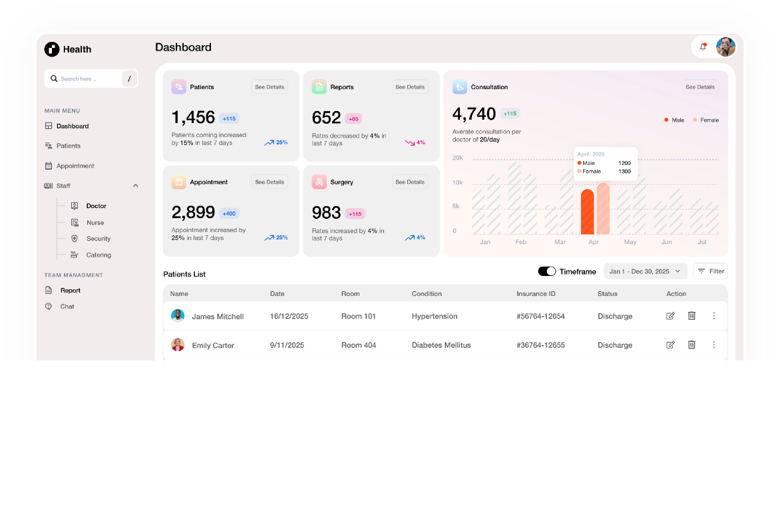Viewport: 780px width, 532px height.
Task: Open more options for James Mitchell
Action: pyautogui.click(x=714, y=316)
